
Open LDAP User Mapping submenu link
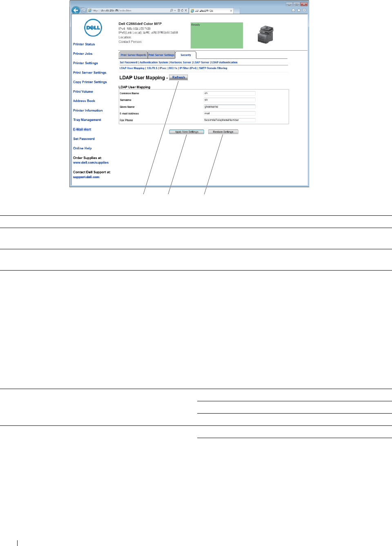pos(132,68)
